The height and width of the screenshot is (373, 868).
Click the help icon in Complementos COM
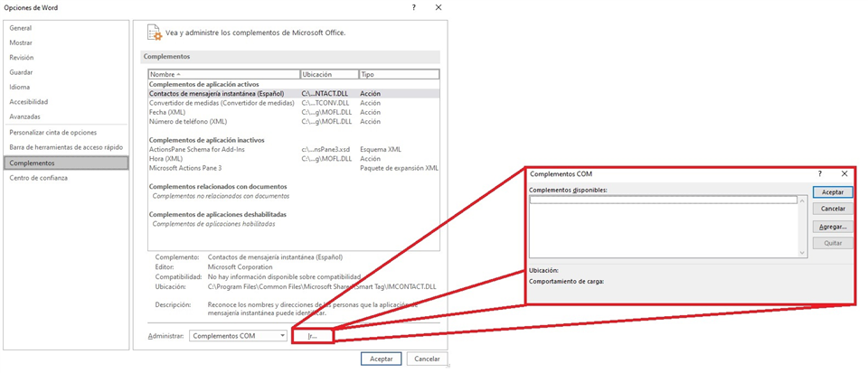pos(820,173)
